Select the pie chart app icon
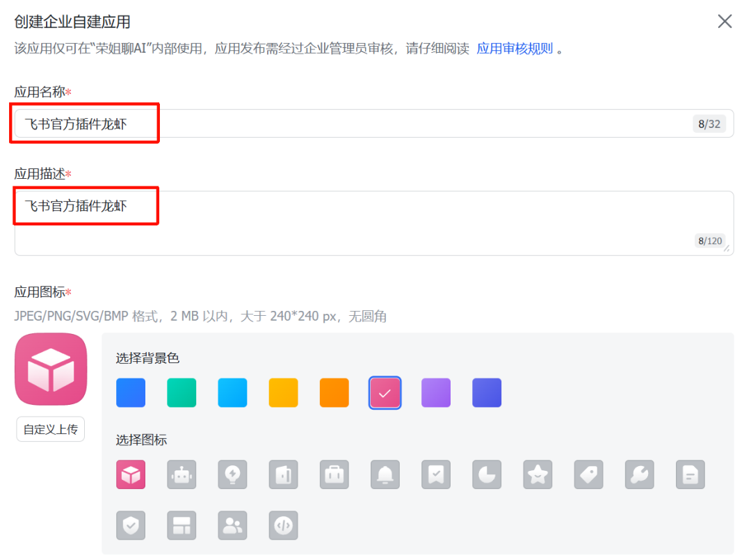 pyautogui.click(x=487, y=474)
